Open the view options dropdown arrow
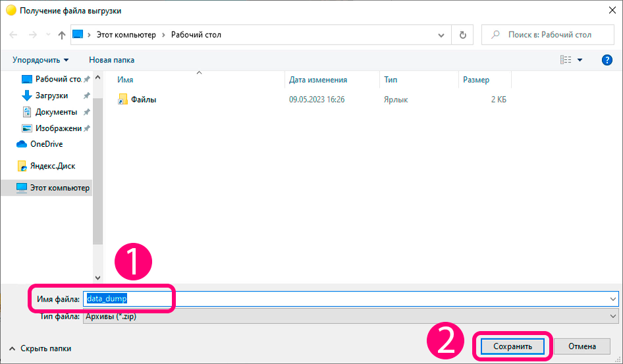Viewport: 623px width, 364px height. tap(580, 60)
